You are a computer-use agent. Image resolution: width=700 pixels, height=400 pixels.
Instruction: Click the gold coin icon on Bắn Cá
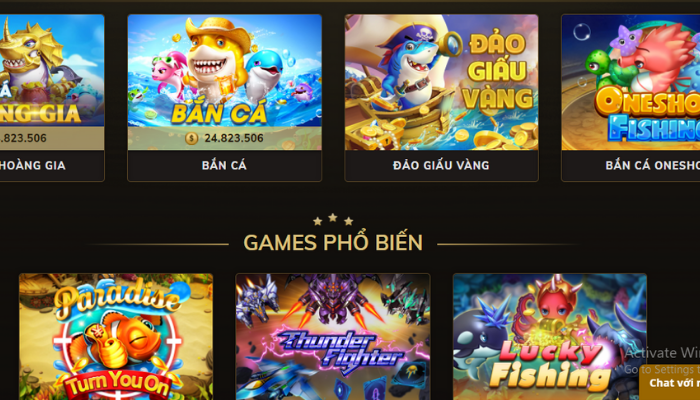tap(192, 138)
